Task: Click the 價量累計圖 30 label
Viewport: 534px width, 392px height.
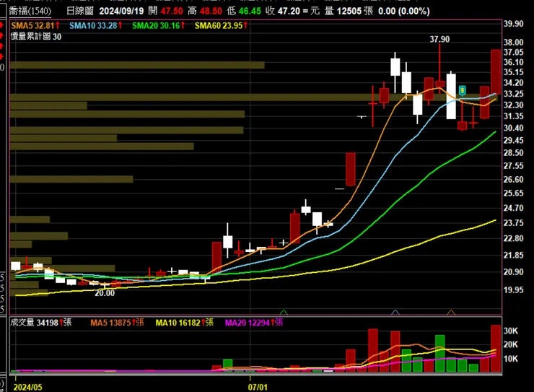Action: click(x=36, y=36)
